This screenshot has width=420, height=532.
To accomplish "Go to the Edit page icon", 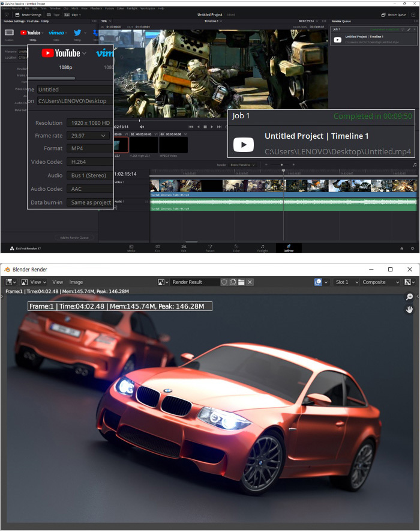I will pyautogui.click(x=184, y=247).
